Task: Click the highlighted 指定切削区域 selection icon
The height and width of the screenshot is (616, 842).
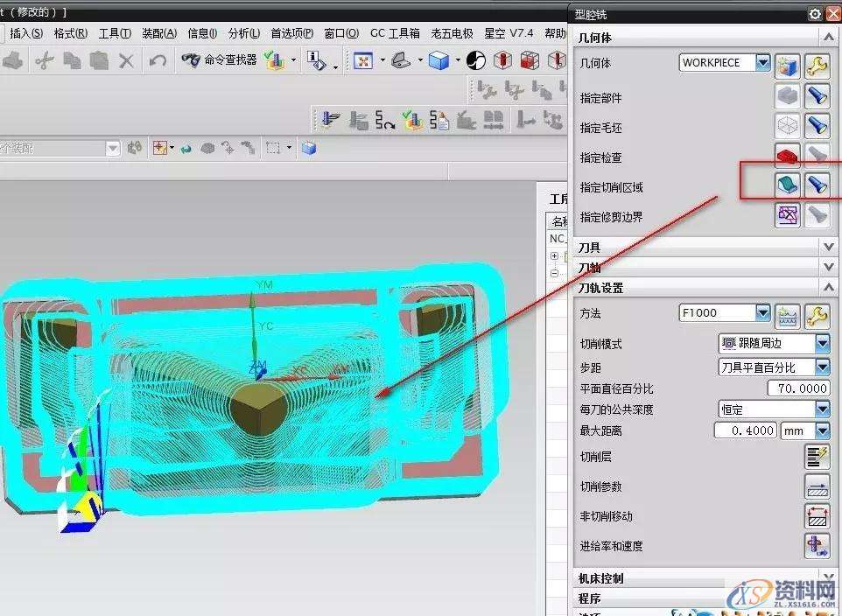Action: coord(786,183)
